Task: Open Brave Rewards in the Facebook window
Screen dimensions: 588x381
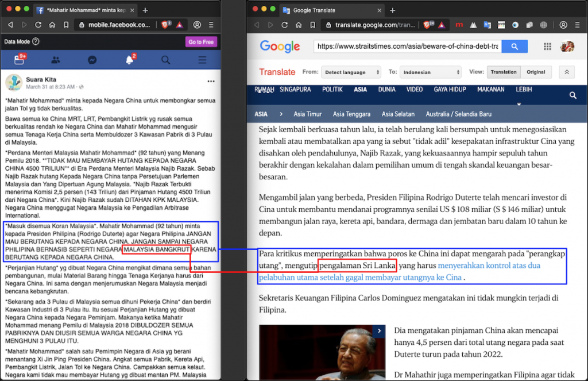Action: (180, 25)
